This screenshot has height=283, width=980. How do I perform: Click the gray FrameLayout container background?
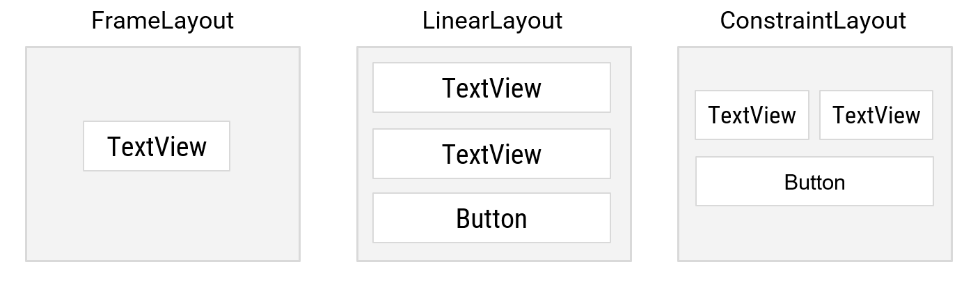[x=162, y=216]
